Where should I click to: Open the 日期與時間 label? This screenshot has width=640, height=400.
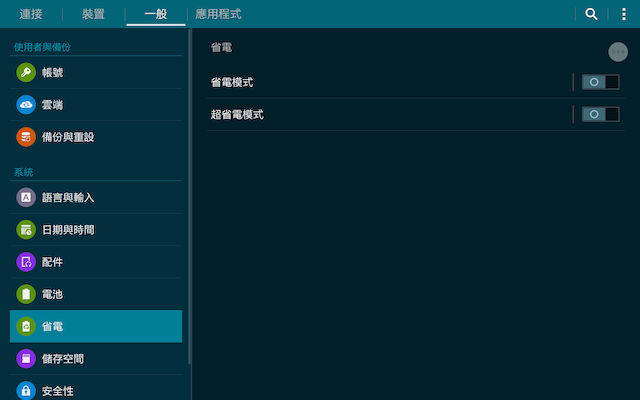(x=68, y=230)
